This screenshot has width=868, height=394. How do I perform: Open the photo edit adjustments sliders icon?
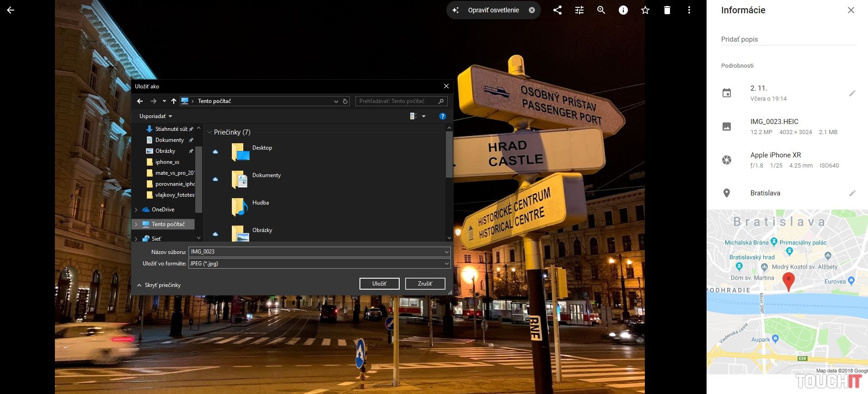click(x=579, y=10)
